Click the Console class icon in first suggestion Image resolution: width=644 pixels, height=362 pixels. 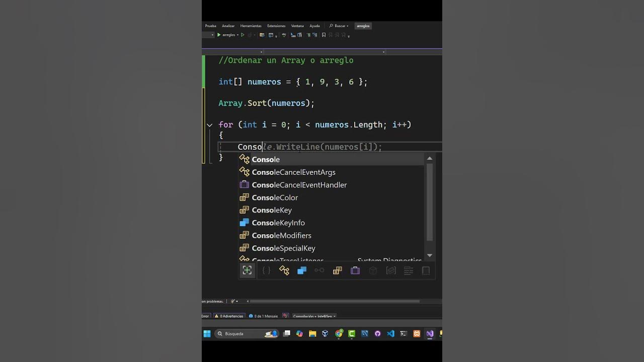[x=245, y=159]
